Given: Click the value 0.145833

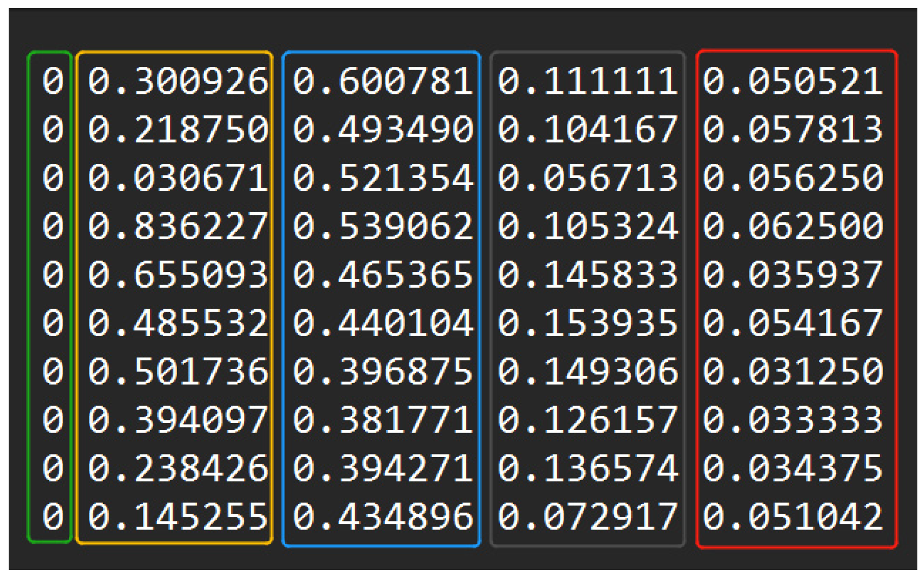Looking at the screenshot, I should [x=587, y=275].
